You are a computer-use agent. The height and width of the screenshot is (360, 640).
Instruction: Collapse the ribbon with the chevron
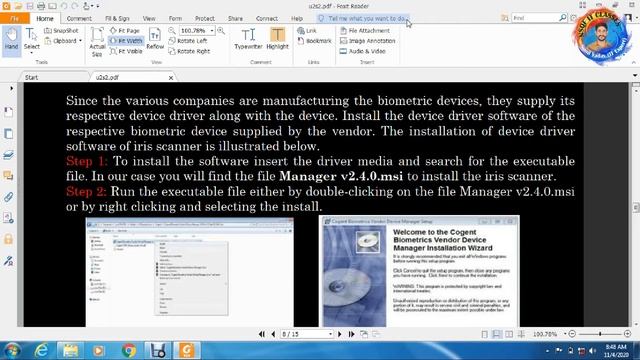(634, 62)
